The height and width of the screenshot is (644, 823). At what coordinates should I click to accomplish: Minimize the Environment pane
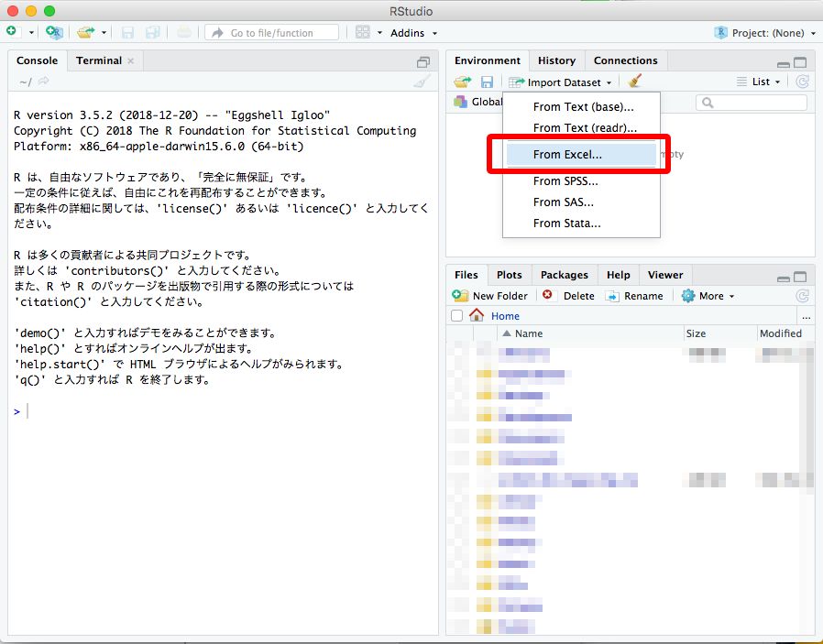783,64
